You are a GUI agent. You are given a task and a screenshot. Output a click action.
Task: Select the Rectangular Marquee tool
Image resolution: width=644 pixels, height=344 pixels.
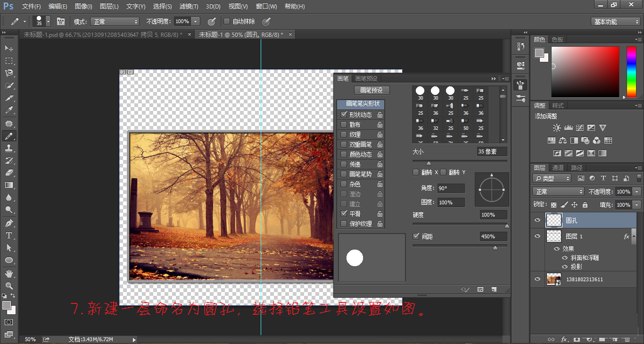point(9,61)
